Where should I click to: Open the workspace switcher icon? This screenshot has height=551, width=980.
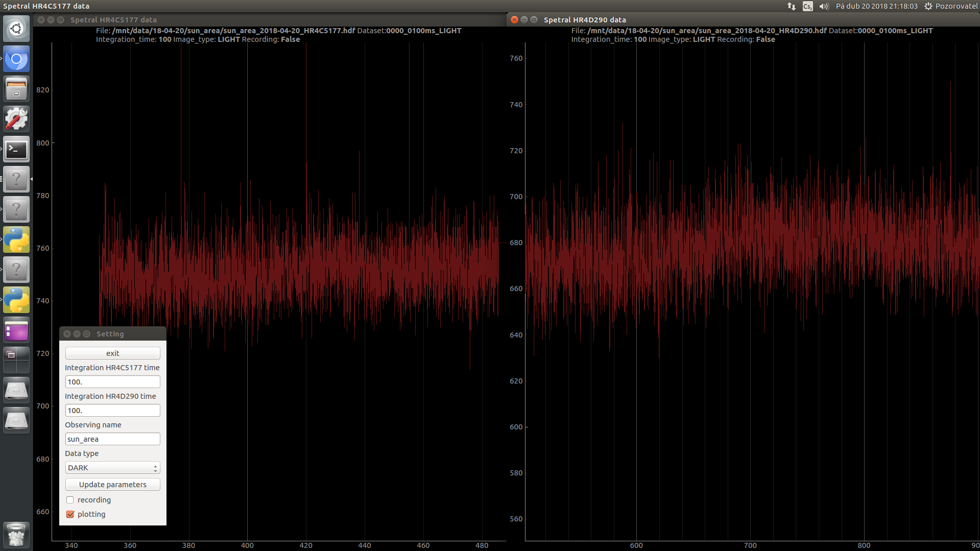tap(16, 360)
